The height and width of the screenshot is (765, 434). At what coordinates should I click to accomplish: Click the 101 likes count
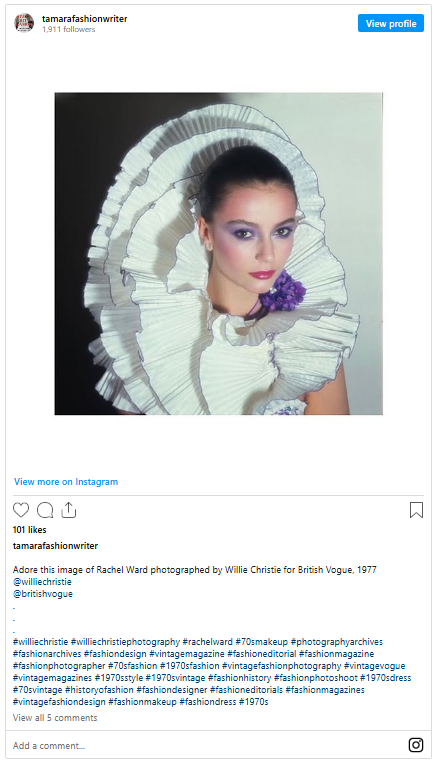click(x=30, y=529)
